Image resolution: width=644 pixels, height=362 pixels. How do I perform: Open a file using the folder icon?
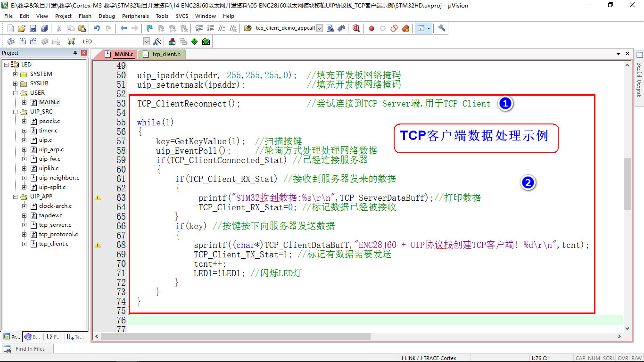tap(22, 28)
